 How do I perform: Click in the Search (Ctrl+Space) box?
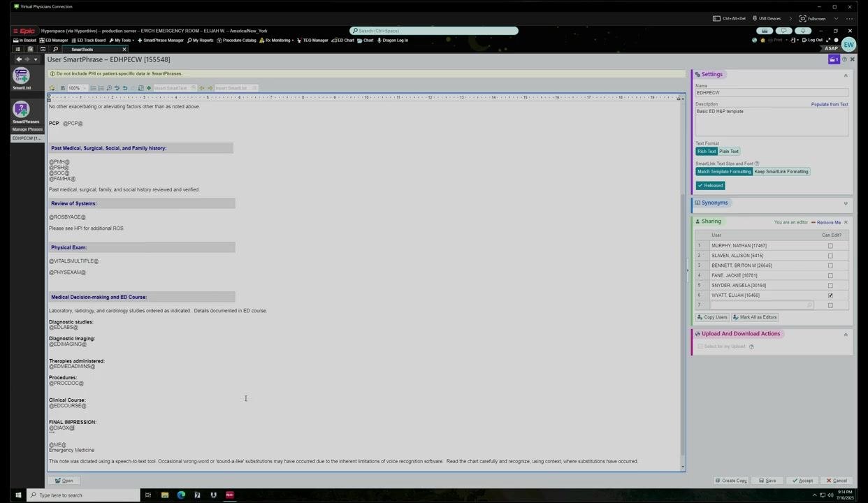434,31
